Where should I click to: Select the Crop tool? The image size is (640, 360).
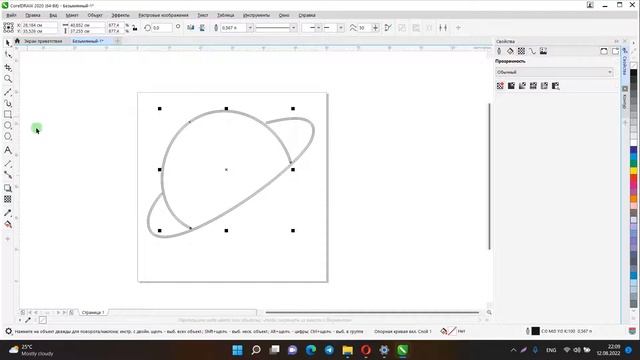pos(8,67)
